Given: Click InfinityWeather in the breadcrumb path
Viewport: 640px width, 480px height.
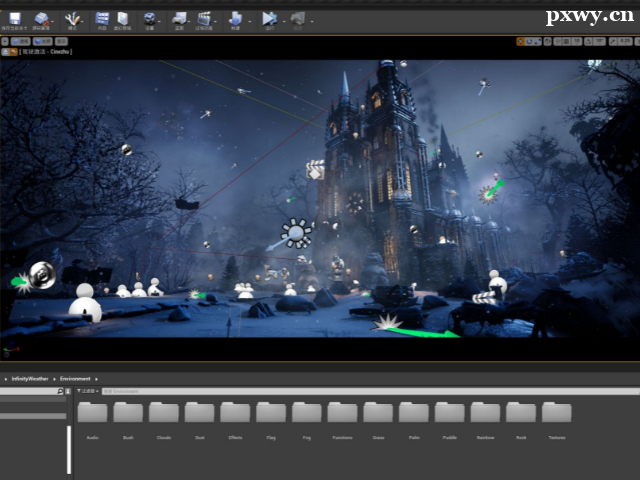Looking at the screenshot, I should pos(29,379).
